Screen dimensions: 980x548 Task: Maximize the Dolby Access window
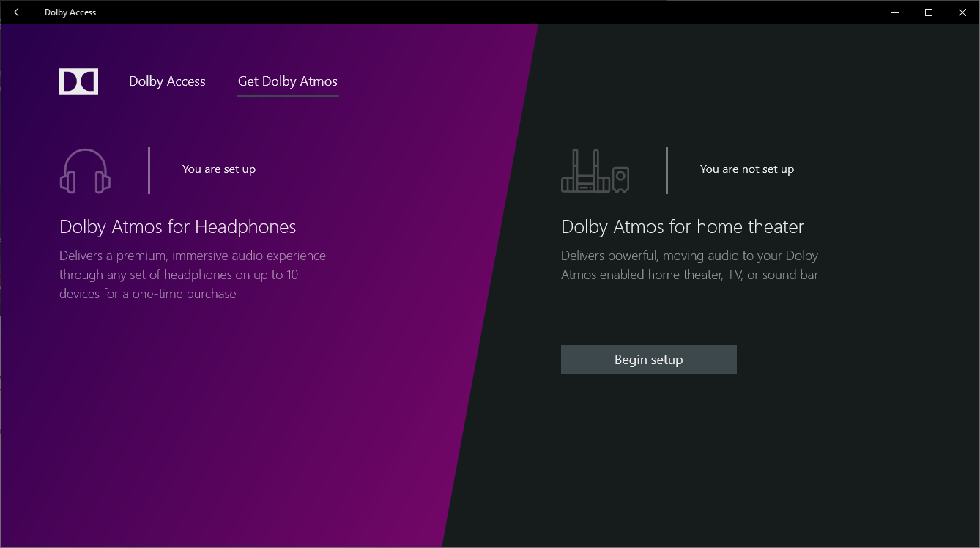[929, 12]
